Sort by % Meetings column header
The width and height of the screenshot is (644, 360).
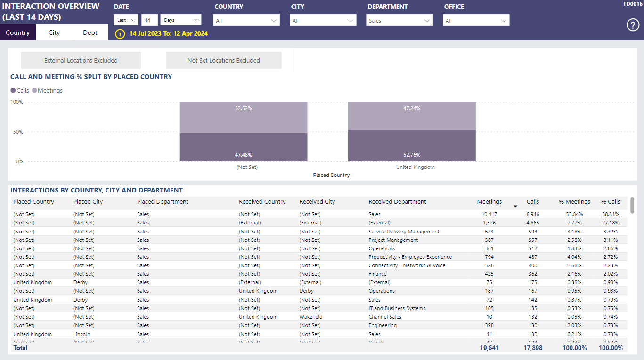pyautogui.click(x=574, y=201)
